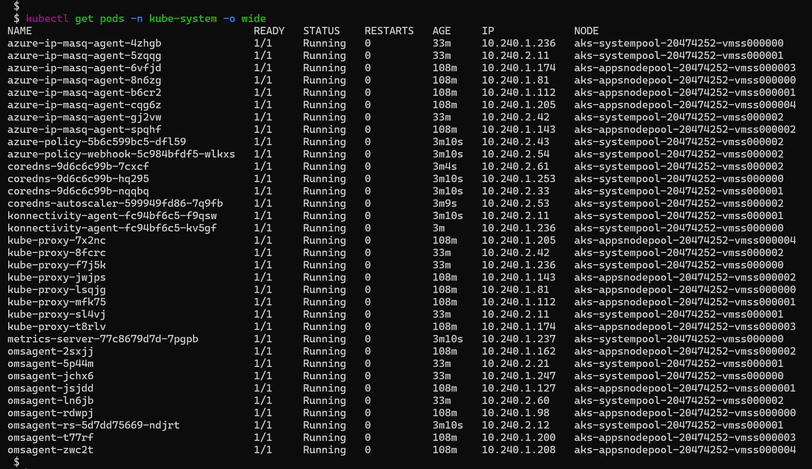
Task: Select pod name azure-ip-masq-agent-spqhf
Action: pos(84,129)
